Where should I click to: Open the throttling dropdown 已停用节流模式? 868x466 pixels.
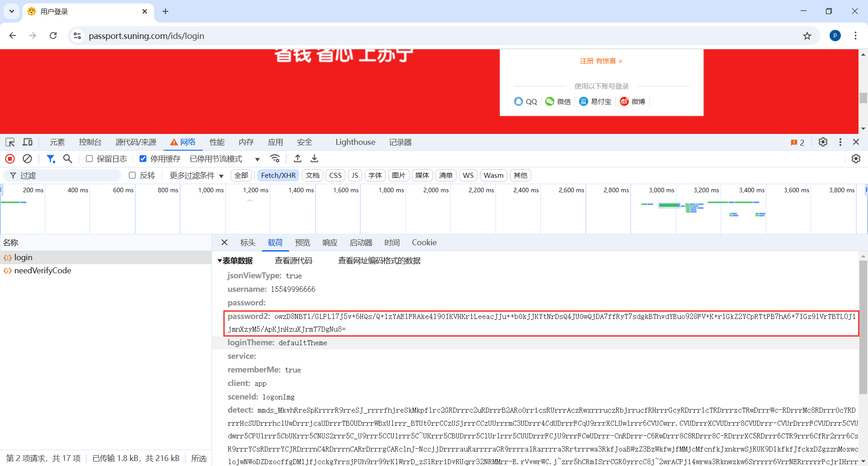(x=225, y=159)
